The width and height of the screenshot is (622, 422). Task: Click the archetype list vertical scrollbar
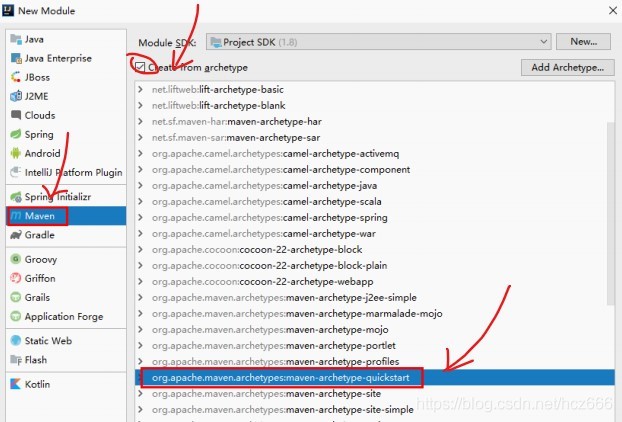pyautogui.click(x=610, y=214)
